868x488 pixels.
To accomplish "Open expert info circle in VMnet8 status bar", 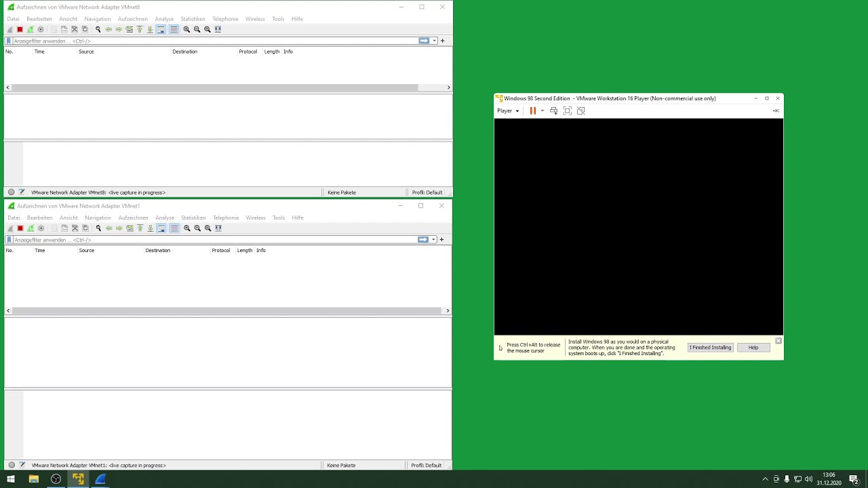I will tap(11, 192).
